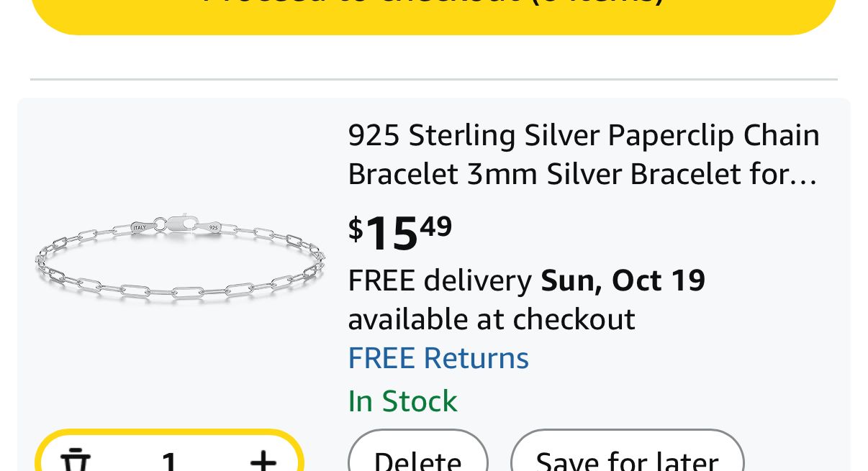
Task: Click the available at checkout text
Action: (x=491, y=319)
